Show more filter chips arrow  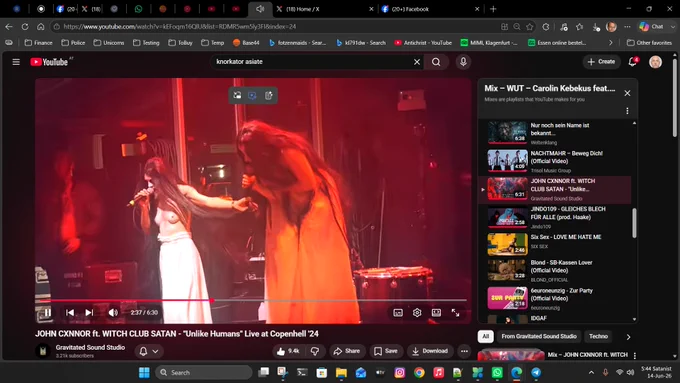(628, 337)
